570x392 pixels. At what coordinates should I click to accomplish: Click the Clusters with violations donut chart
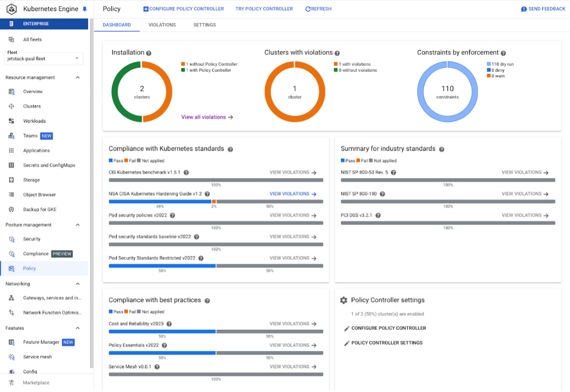pyautogui.click(x=295, y=92)
